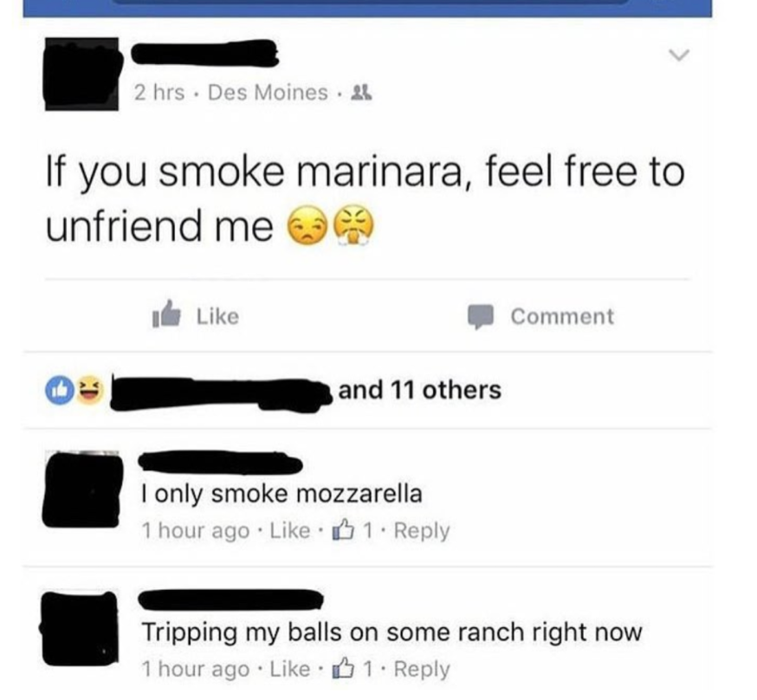This screenshot has width=757, height=700.
Task: Open the "and 11 others" reactions list
Action: (x=419, y=390)
